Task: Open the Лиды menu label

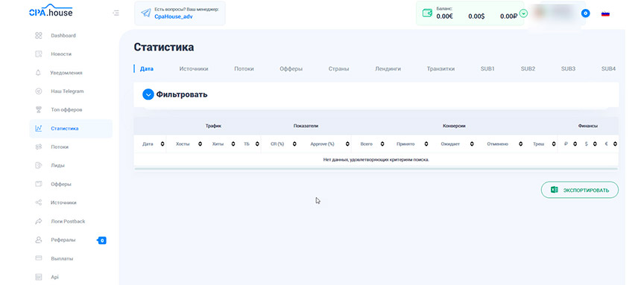Action: pyautogui.click(x=57, y=166)
